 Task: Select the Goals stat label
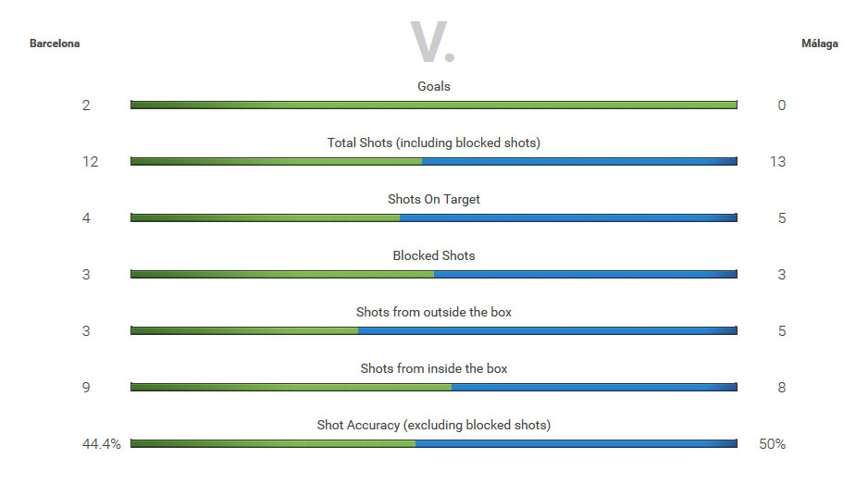click(434, 86)
